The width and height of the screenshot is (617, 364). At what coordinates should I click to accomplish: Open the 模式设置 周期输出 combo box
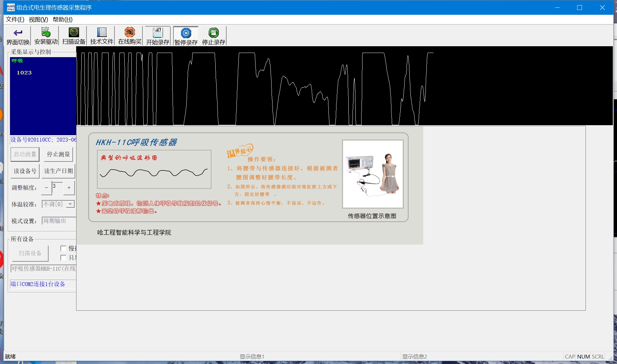pos(59,221)
